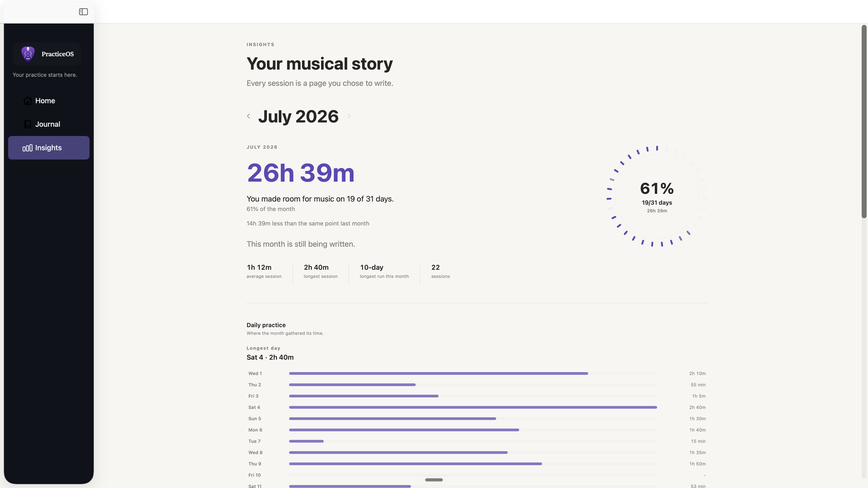This screenshot has height=488, width=868.
Task: Click the 26h 39m total time
Action: click(x=301, y=173)
